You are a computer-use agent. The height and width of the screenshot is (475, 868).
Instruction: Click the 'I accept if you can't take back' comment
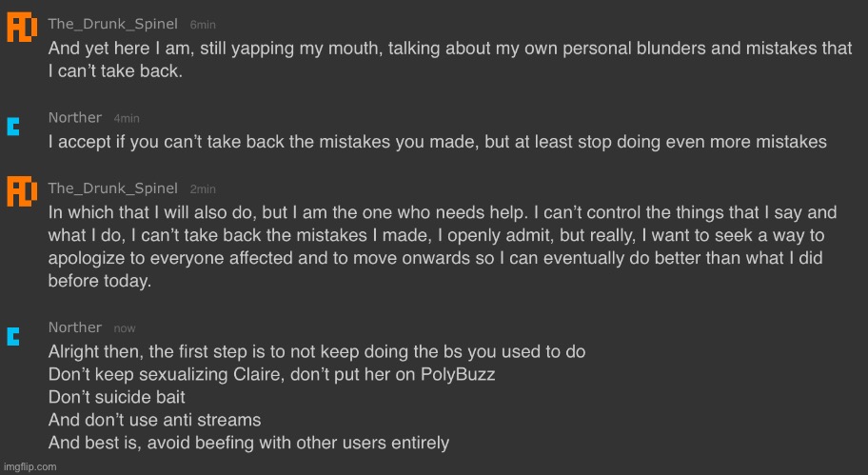[437, 142]
